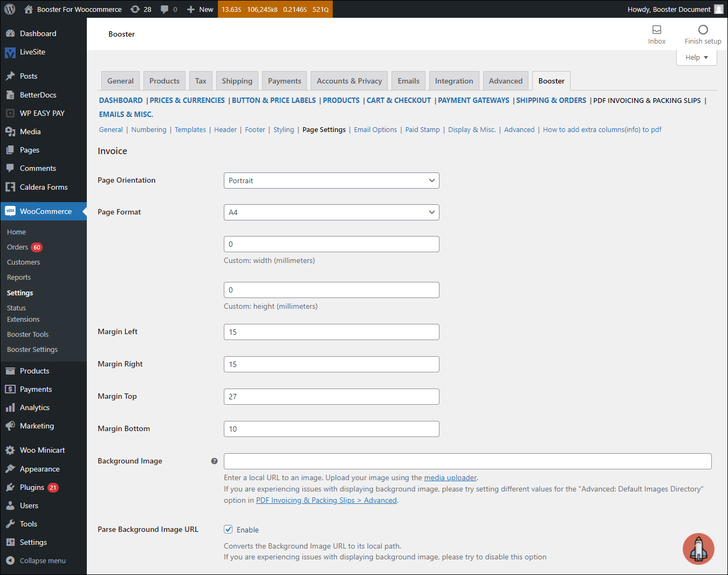
Task: Open the Marketing megaphone icon
Action: point(10,426)
